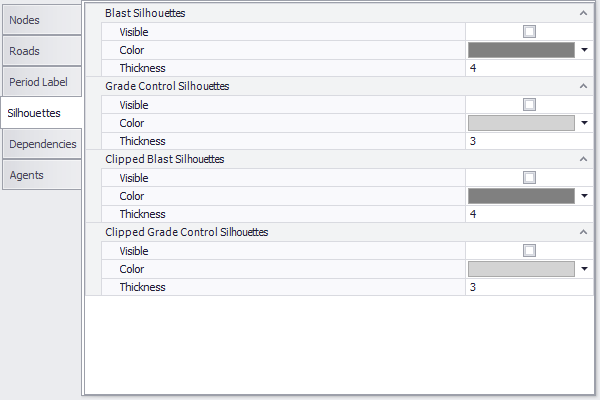Viewport: 600px width, 400px height.
Task: Collapse Clipped Blast Silhouettes section chevron
Action: [x=582, y=159]
